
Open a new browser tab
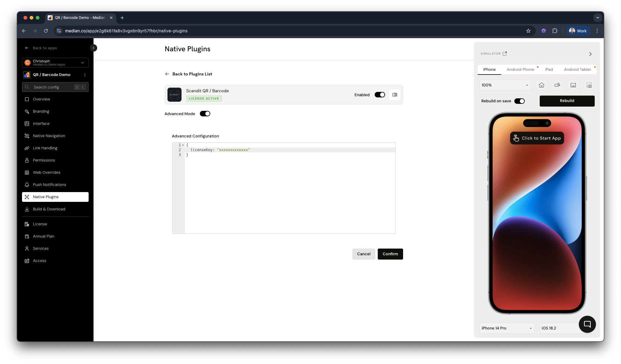tap(122, 18)
